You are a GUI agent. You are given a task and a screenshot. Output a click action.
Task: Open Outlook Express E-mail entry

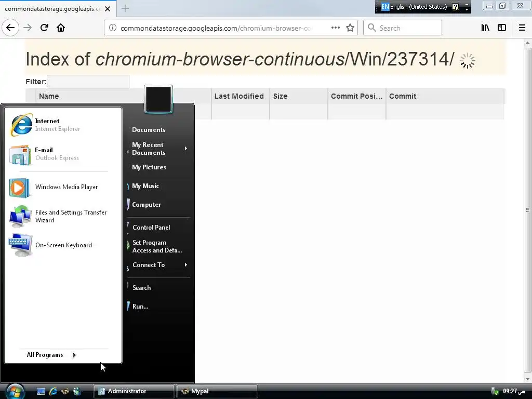pyautogui.click(x=63, y=154)
